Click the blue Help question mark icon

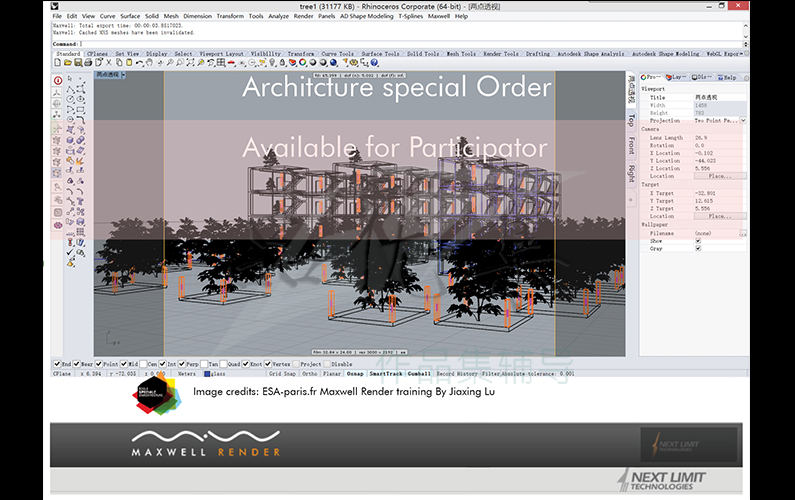[374, 62]
